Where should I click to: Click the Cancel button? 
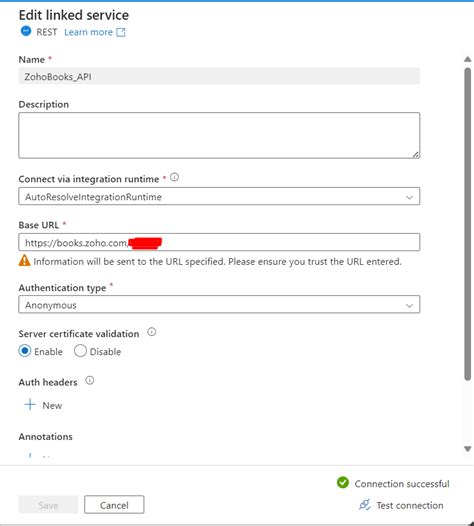pyautogui.click(x=114, y=505)
